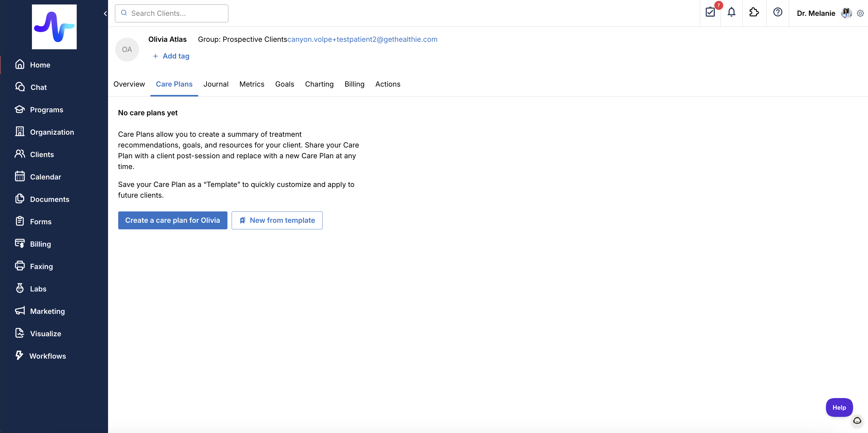Switch to the Journal tab

216,84
